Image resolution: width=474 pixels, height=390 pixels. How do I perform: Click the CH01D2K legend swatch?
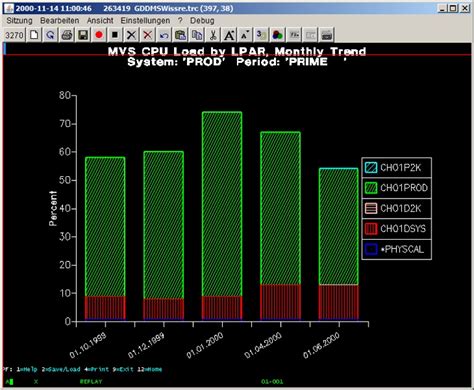pyautogui.click(x=371, y=208)
